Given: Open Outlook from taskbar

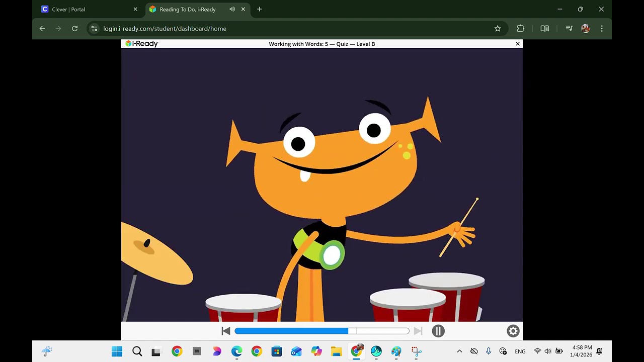Looking at the screenshot, I should (x=296, y=351).
